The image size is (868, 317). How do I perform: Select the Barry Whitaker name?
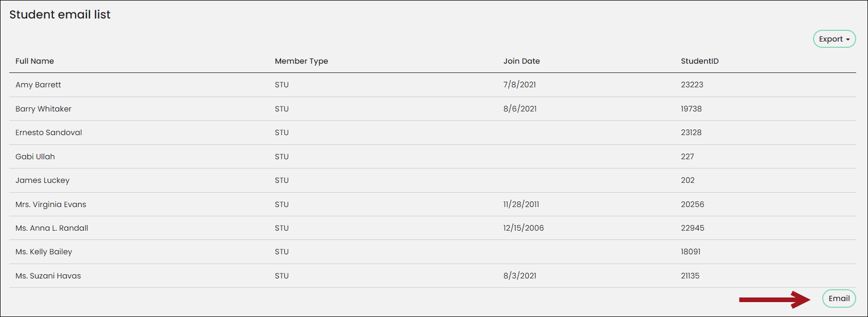tap(43, 109)
